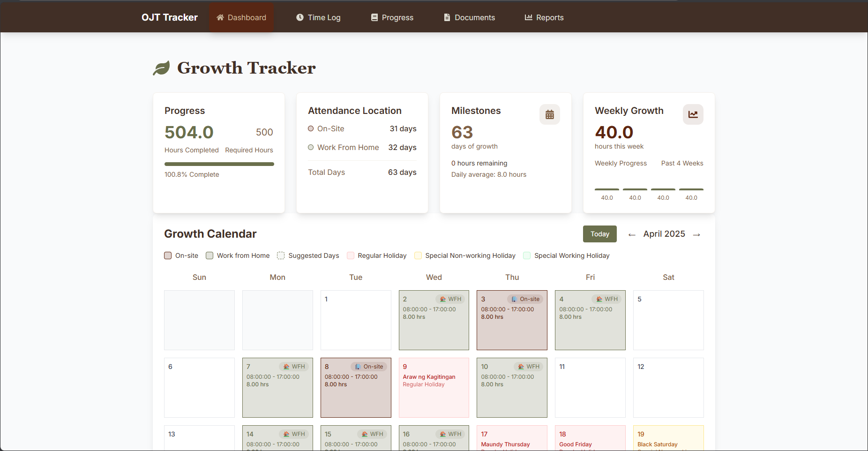Click the Regular Holiday legend swatch
This screenshot has height=451, width=868.
pos(350,256)
